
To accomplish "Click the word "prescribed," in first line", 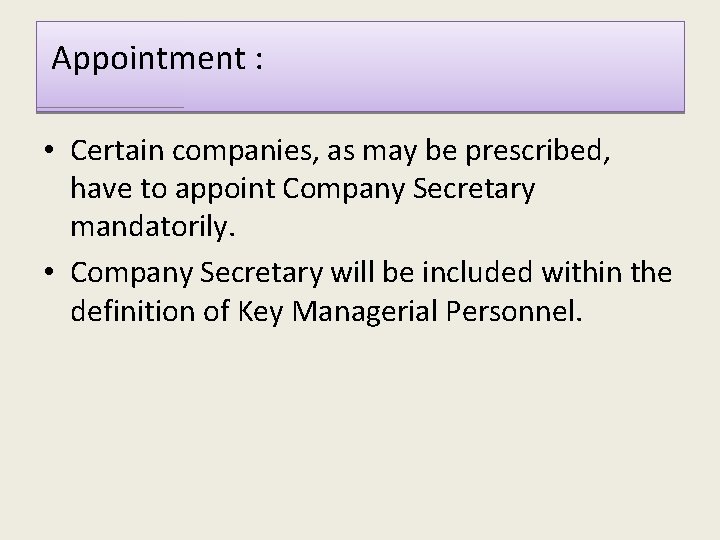I will pos(538,152).
